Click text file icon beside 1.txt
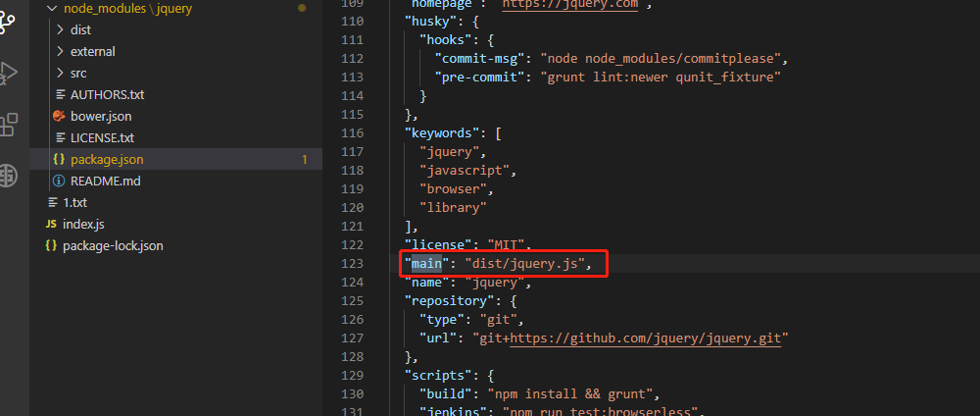 coord(52,203)
